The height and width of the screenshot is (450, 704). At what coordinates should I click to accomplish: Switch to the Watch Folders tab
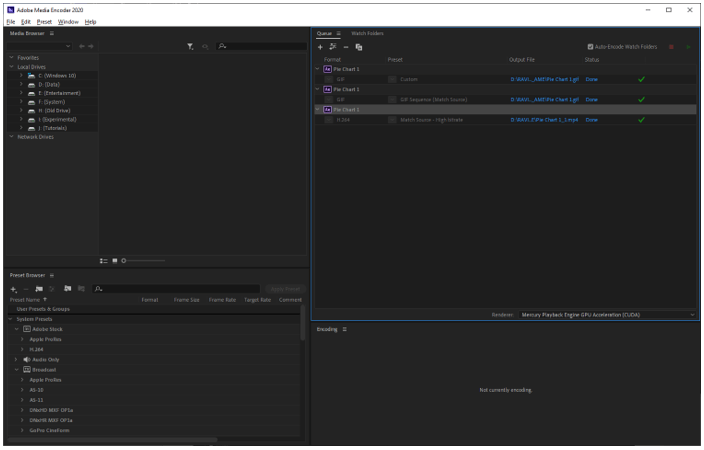(x=367, y=33)
